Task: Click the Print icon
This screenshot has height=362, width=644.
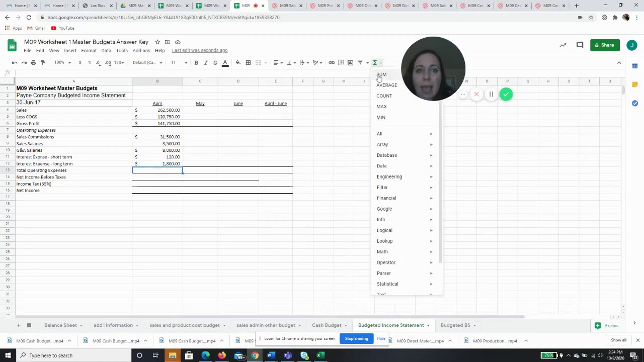Action: [33, 62]
